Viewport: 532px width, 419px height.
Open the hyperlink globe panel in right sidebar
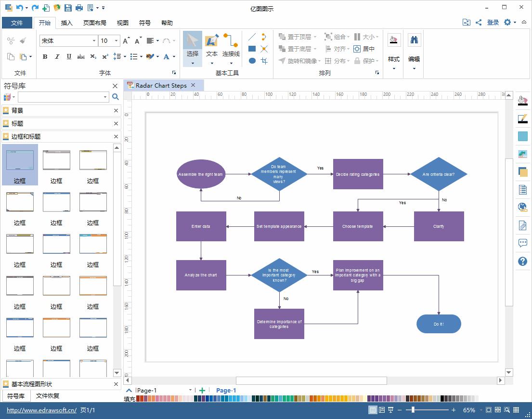pyautogui.click(x=522, y=208)
